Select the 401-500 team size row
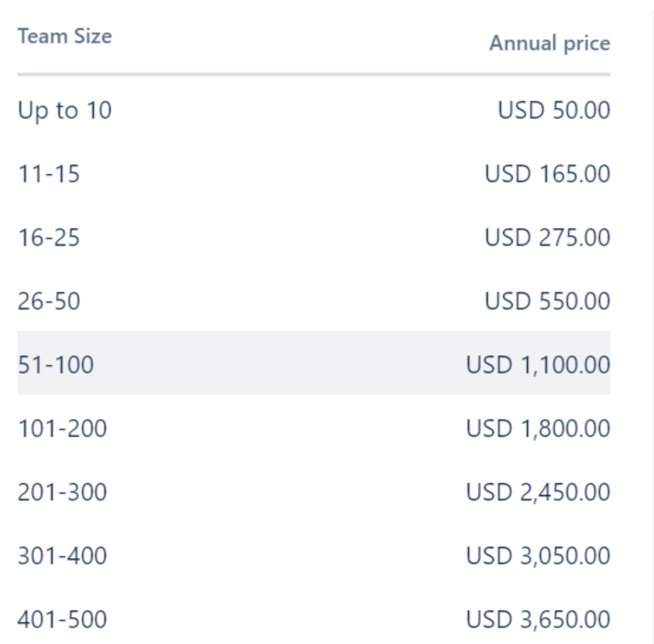Image resolution: width=654 pixels, height=644 pixels. (62, 618)
